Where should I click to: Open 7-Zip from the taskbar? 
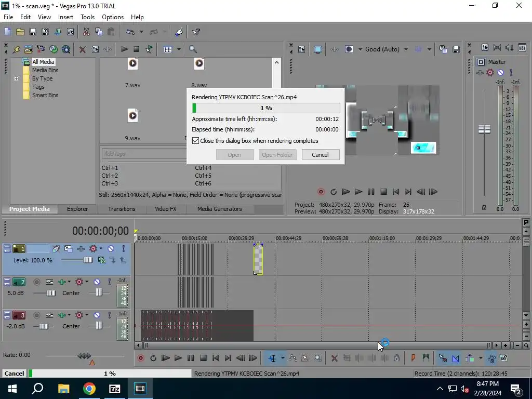[114, 389]
